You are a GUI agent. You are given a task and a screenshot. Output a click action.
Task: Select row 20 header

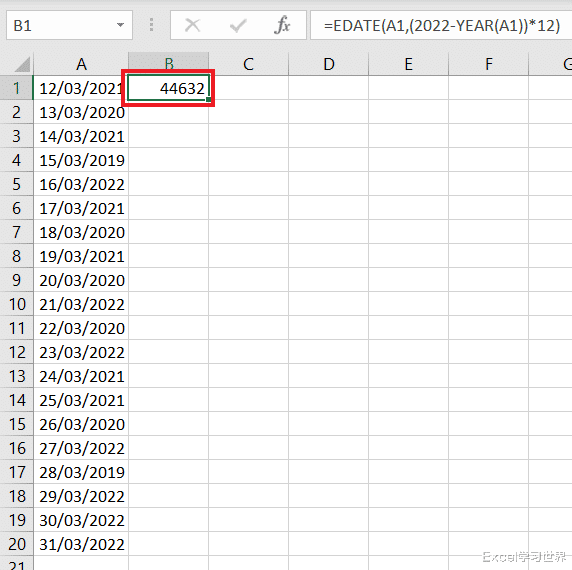coord(16,544)
